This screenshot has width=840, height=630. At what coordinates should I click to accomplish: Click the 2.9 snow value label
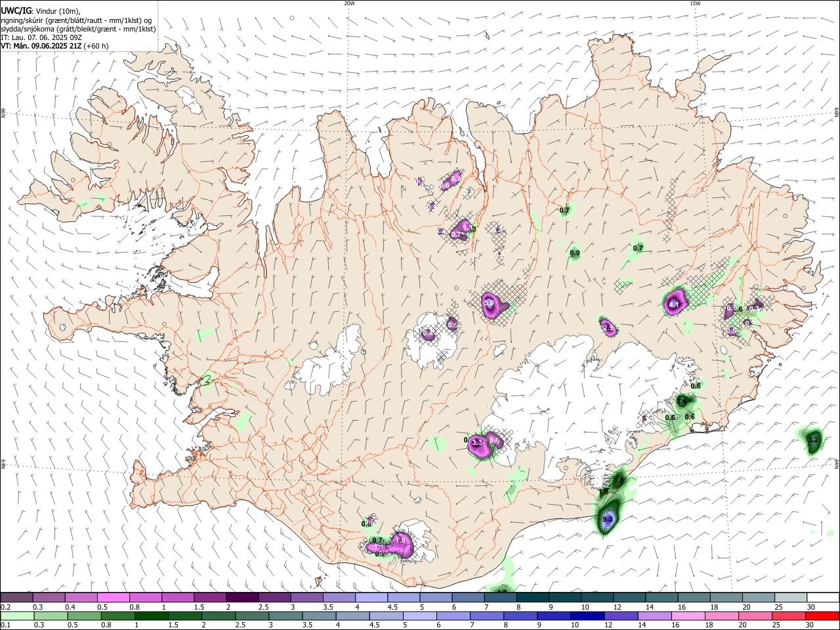608,328
